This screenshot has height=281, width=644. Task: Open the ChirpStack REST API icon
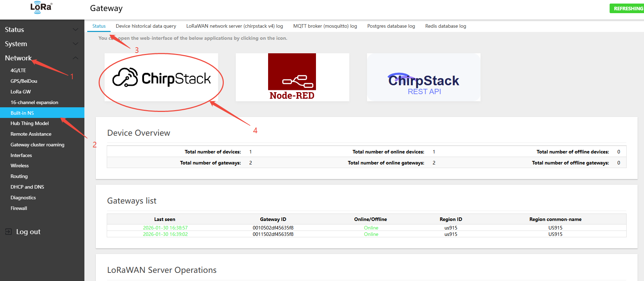coord(423,78)
